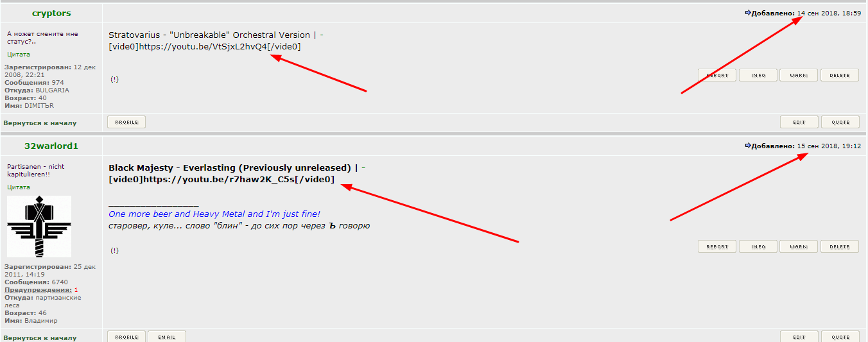Click Вернуться к началу under cryptors' info
The width and height of the screenshot is (868, 342).
pos(40,123)
